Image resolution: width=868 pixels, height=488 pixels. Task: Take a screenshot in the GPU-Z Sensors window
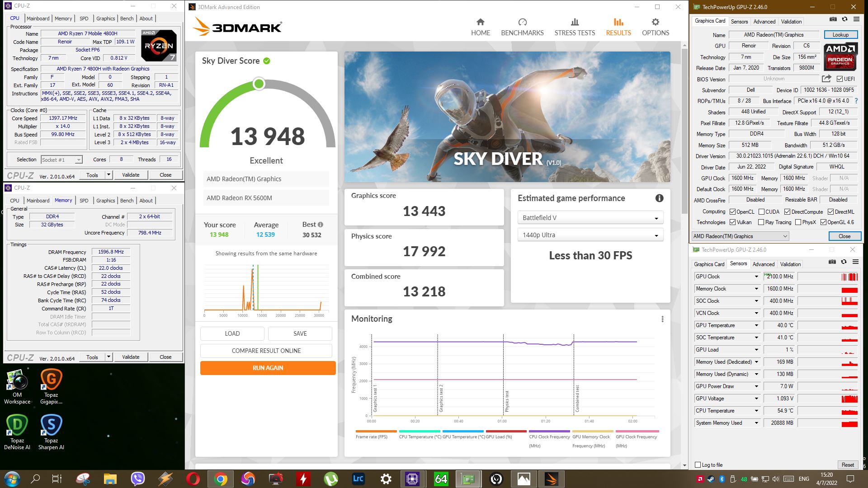point(832,262)
